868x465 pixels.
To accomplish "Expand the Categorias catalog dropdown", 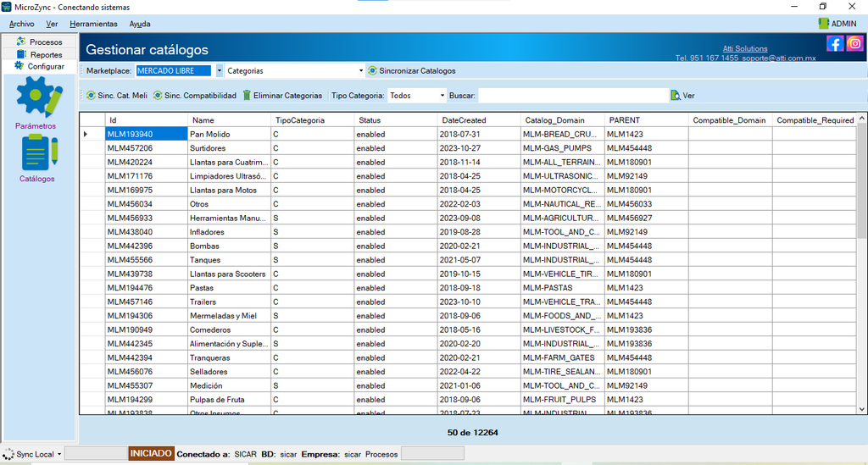I will (361, 71).
